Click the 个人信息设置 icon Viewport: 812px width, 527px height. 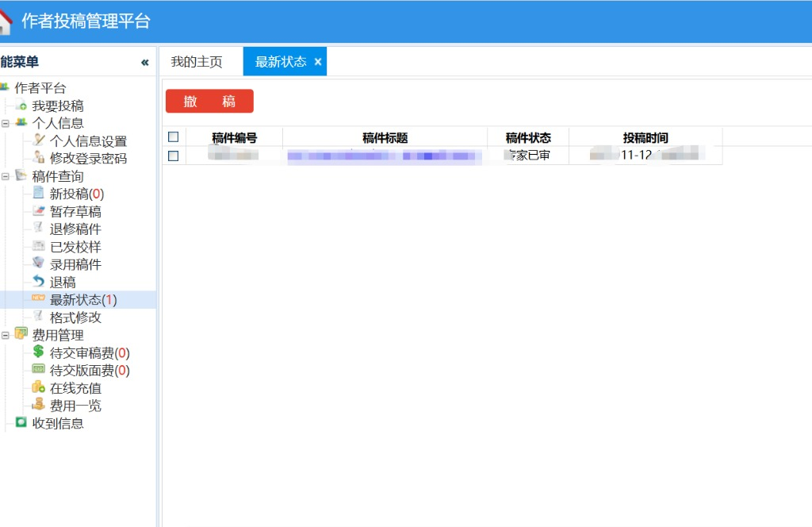click(x=39, y=140)
